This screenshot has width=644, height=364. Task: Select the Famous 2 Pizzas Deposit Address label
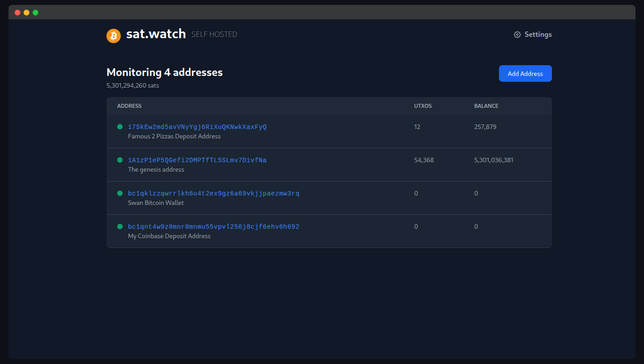[174, 137]
